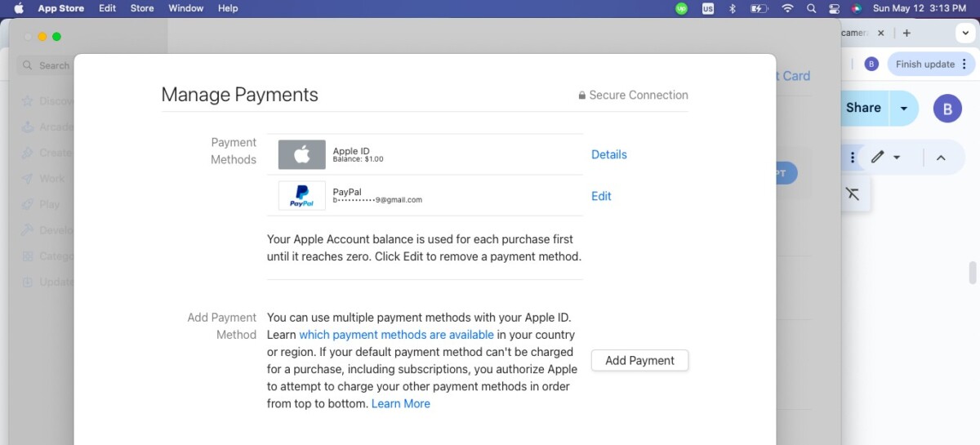Click the Apple ID payment logo
Screen dimensions: 980x445
pyautogui.click(x=301, y=154)
